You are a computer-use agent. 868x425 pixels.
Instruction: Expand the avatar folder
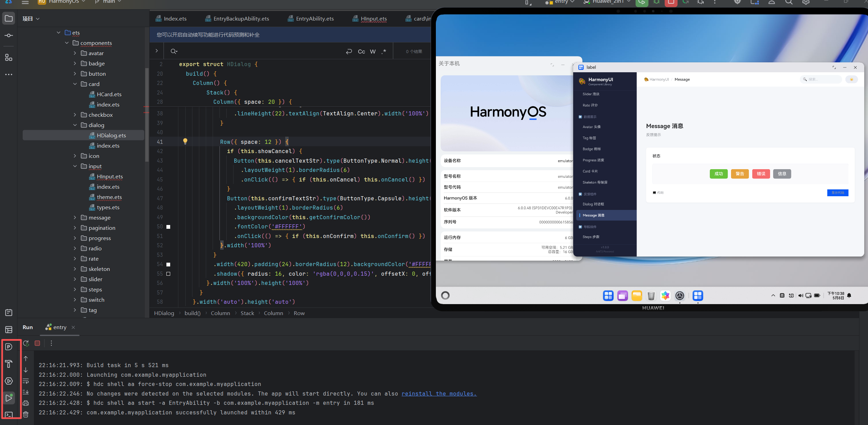point(75,53)
